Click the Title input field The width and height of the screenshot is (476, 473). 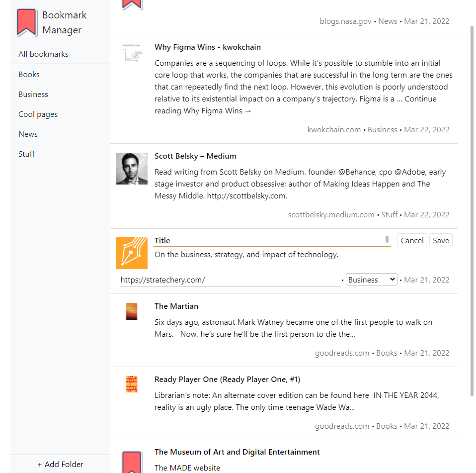(x=268, y=240)
